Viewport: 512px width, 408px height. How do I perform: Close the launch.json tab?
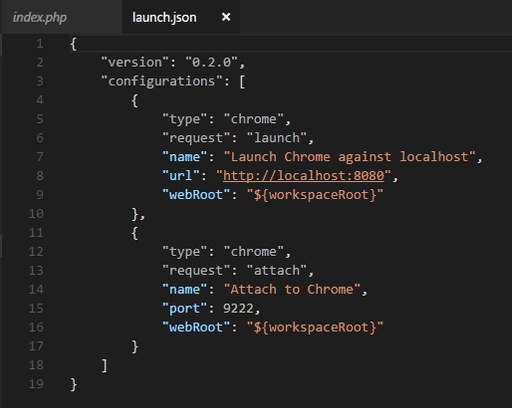(226, 17)
